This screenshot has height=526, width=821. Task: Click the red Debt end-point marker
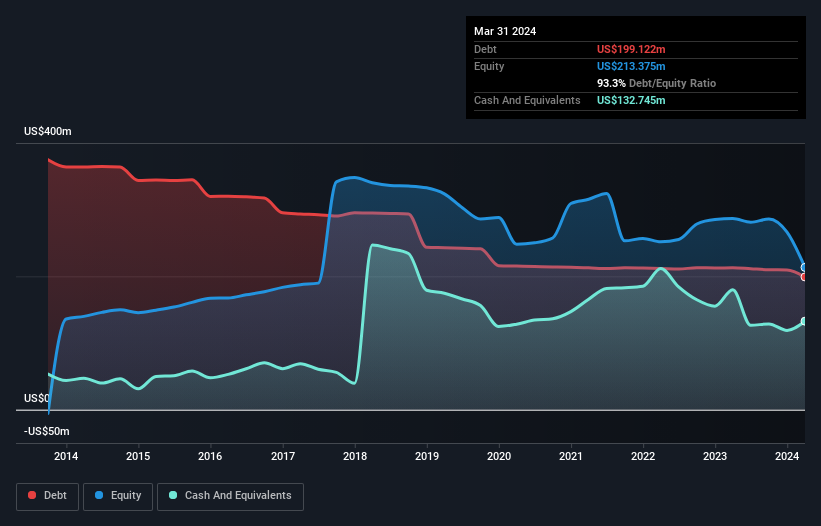click(804, 277)
